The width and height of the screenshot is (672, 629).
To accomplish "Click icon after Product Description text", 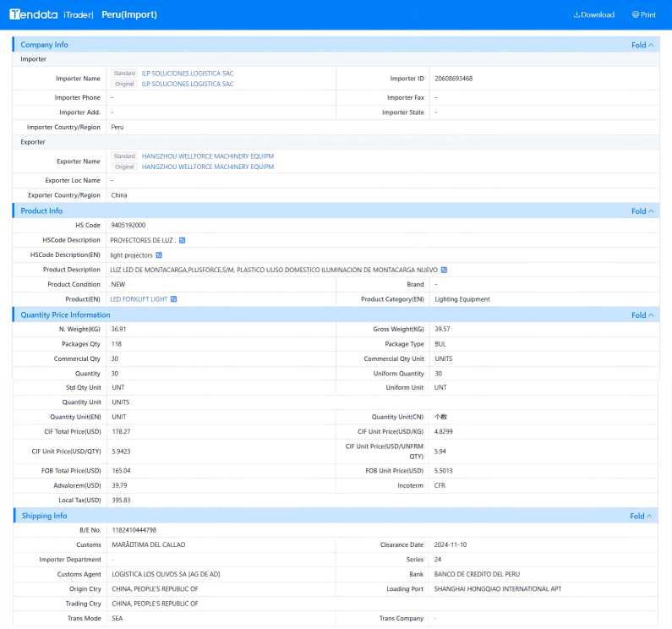I will coord(444,270).
